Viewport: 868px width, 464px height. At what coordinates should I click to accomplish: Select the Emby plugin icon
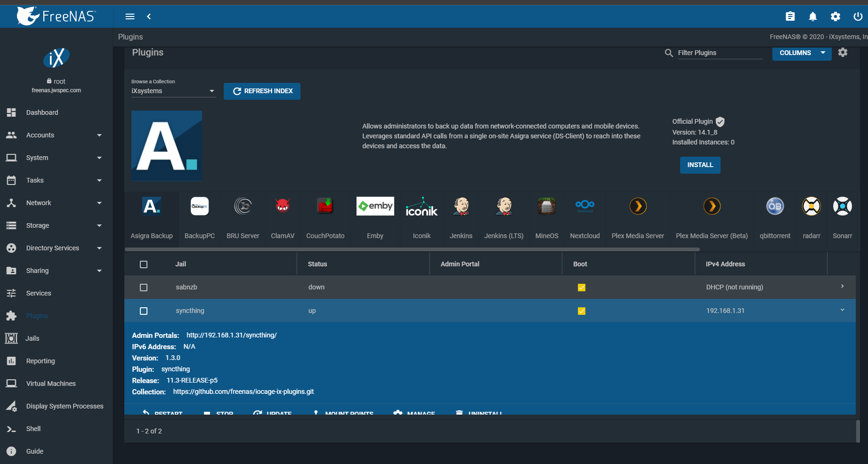pyautogui.click(x=375, y=206)
